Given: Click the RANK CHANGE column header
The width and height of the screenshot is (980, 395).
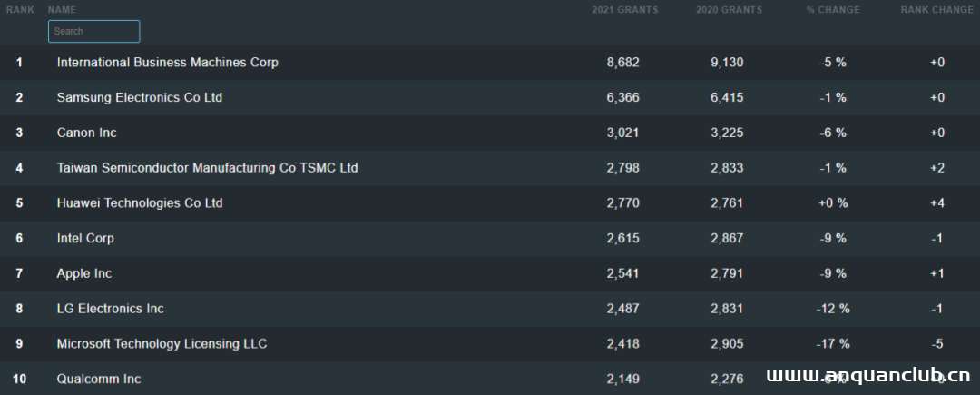Looking at the screenshot, I should click(936, 10).
